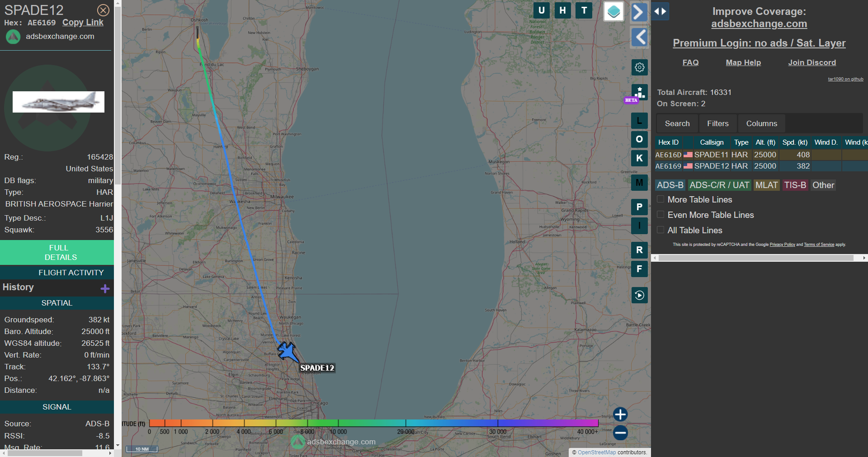
Task: Open Premium Login link
Action: 759,43
